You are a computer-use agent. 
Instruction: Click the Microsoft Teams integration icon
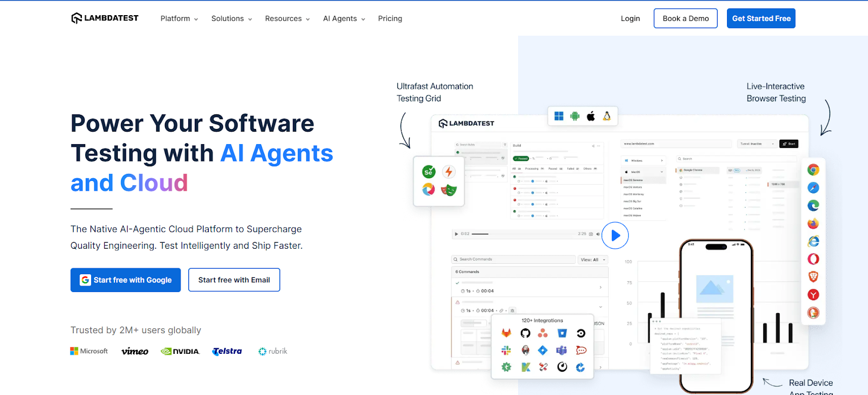point(562,351)
